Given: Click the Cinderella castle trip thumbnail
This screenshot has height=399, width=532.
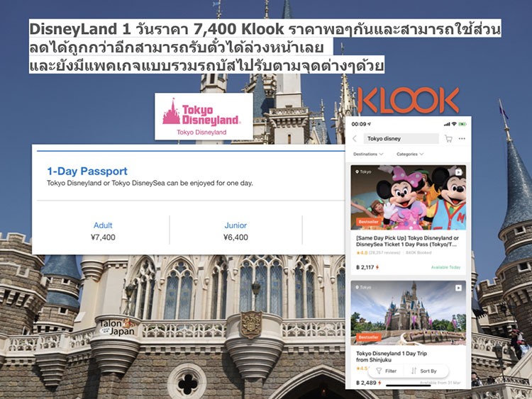Looking at the screenshot, I should (x=408, y=313).
